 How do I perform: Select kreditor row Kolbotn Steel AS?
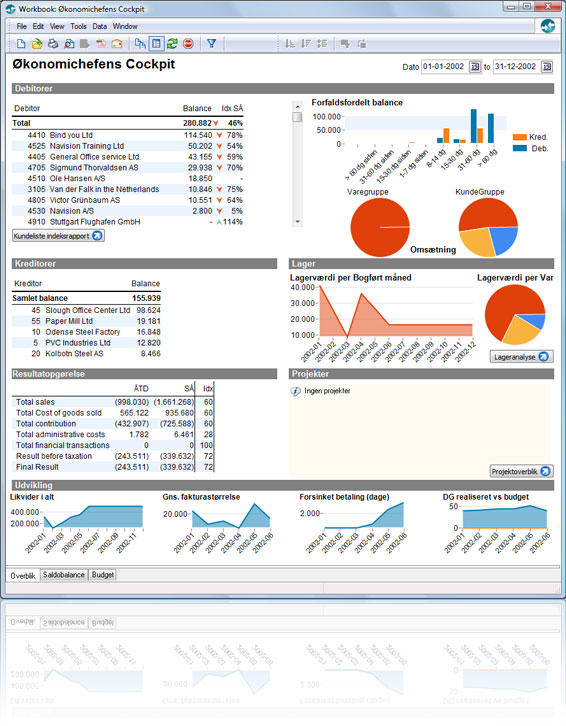87,353
